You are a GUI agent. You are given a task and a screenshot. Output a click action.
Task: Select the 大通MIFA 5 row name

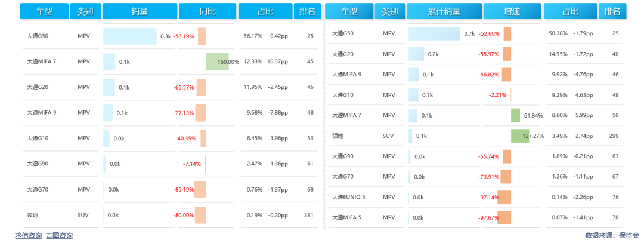pyautogui.click(x=346, y=217)
